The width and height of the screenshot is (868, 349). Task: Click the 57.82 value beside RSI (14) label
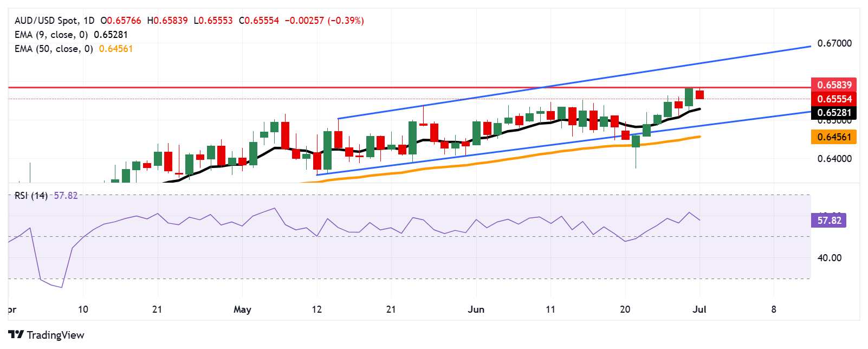(x=66, y=196)
